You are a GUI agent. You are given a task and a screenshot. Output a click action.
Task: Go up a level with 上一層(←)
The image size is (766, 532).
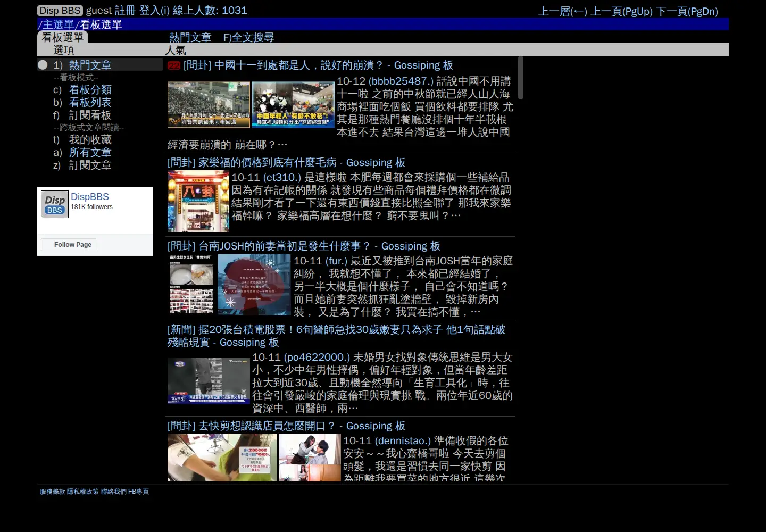pyautogui.click(x=563, y=11)
